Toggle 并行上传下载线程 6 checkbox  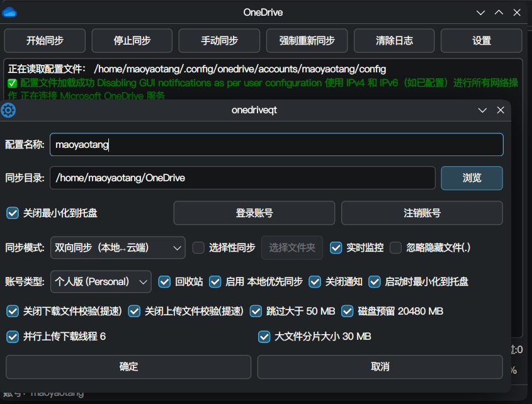click(x=13, y=337)
